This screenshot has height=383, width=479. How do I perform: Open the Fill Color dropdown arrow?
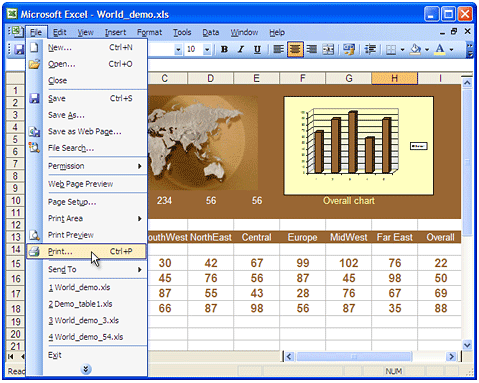click(427, 50)
